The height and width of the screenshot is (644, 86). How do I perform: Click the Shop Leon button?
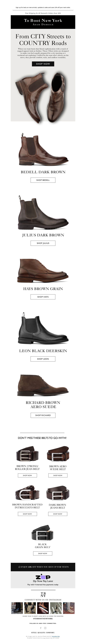coord(43,359)
